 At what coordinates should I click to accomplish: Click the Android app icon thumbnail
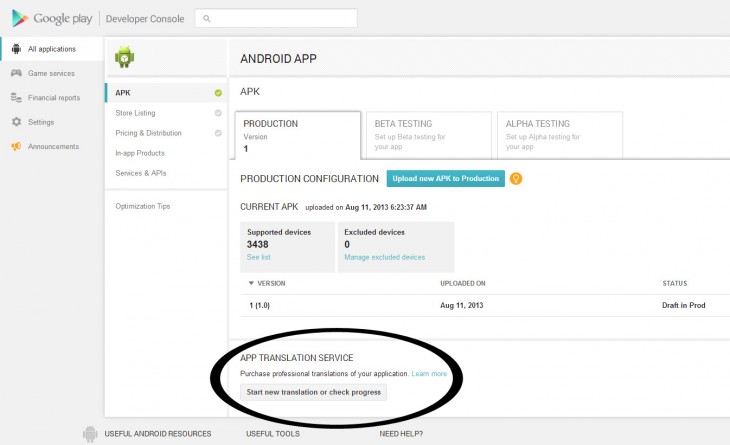click(124, 58)
